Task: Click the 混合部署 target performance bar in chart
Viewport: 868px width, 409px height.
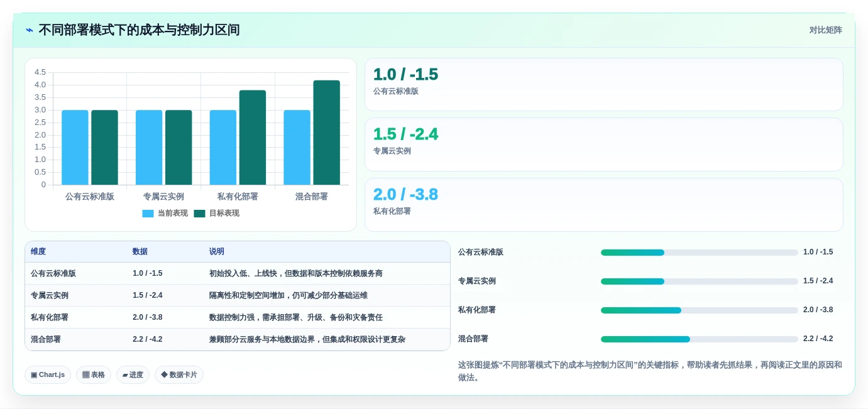Action: (x=327, y=133)
